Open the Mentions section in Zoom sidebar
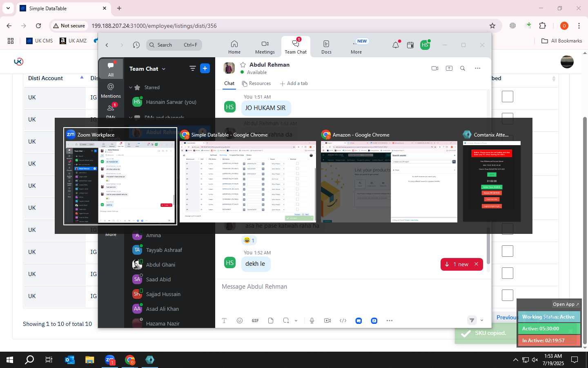The image size is (588, 368). pyautogui.click(x=111, y=91)
